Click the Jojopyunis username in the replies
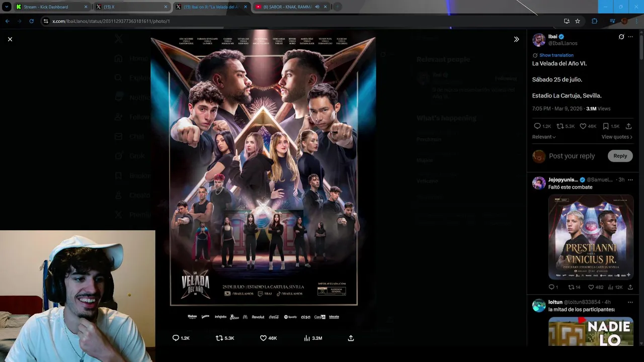 (x=563, y=179)
